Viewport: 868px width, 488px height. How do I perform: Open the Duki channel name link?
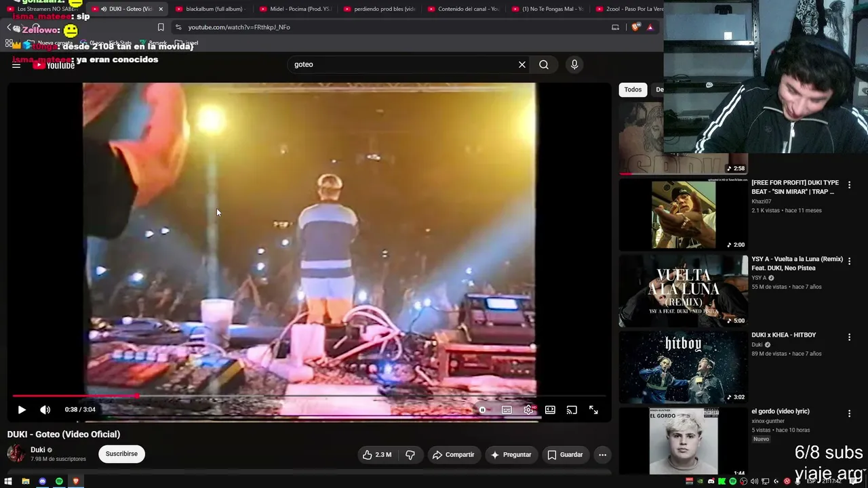38,450
